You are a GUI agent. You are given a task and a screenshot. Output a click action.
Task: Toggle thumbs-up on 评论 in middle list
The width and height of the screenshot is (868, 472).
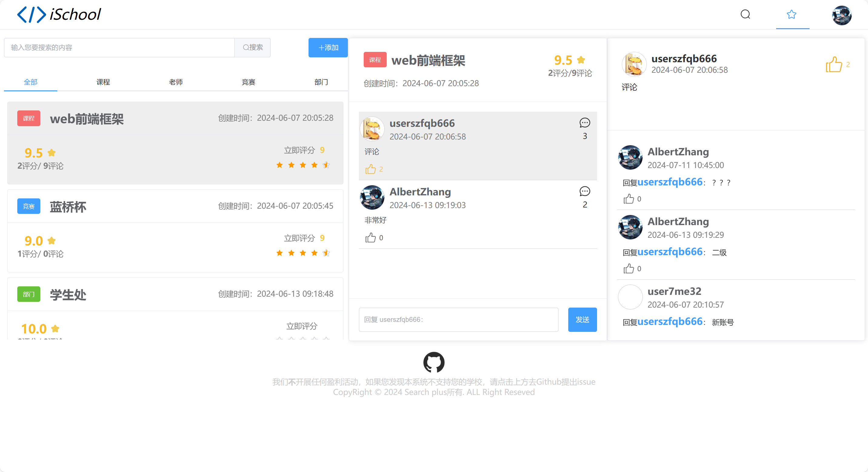(x=370, y=169)
